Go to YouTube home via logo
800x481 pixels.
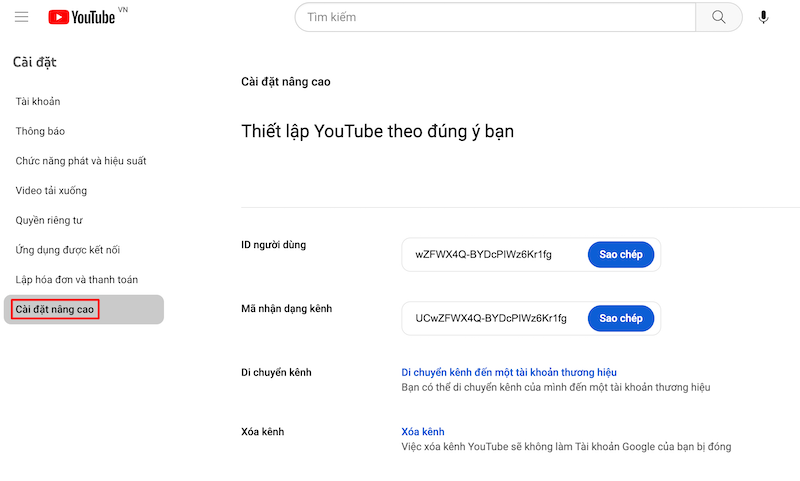(82, 17)
